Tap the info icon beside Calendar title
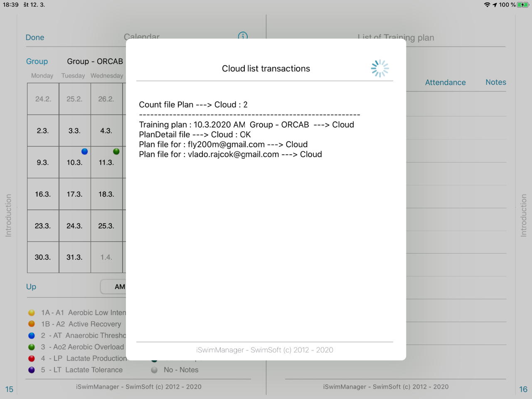This screenshot has height=399, width=532. pos(243,36)
